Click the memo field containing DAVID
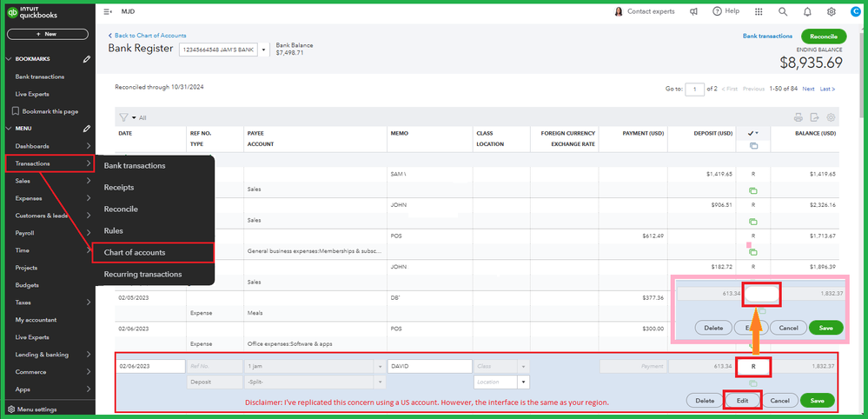 (x=429, y=367)
